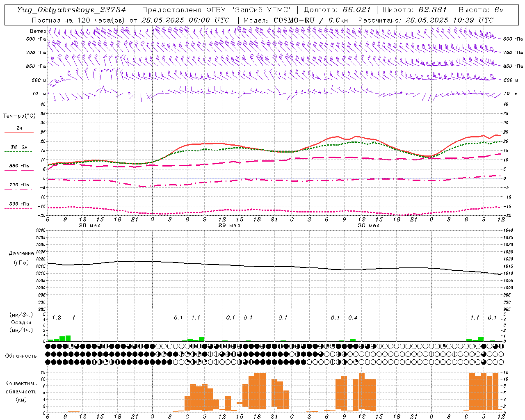Click the Тем-ра(°C) temperature panel label
The image size is (525, 420).
pos(19,116)
